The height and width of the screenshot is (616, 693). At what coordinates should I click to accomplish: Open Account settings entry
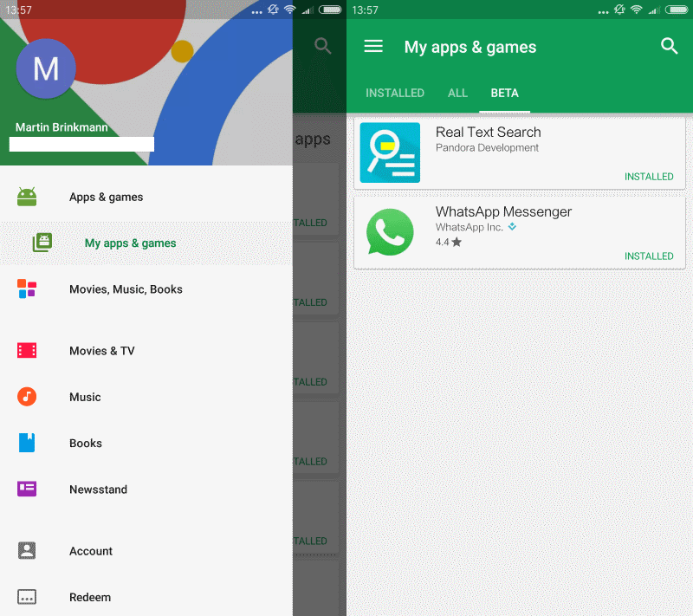(x=146, y=551)
